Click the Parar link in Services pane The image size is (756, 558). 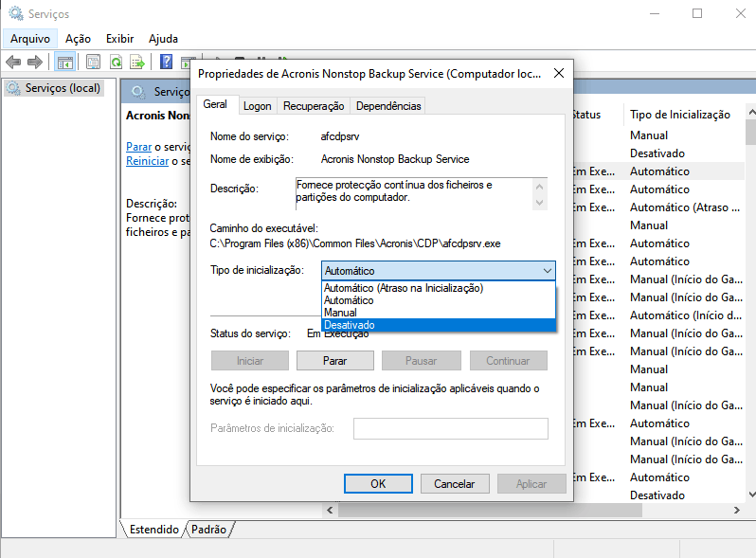coord(139,147)
